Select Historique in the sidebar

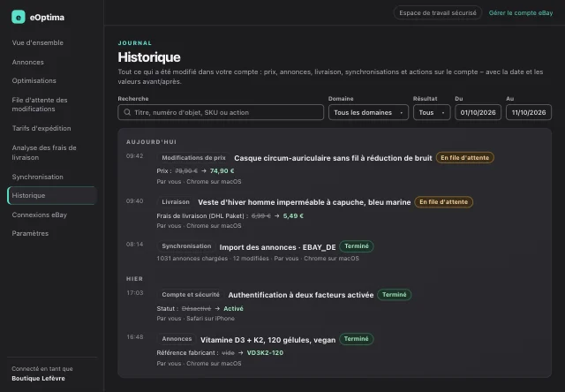tap(52, 195)
